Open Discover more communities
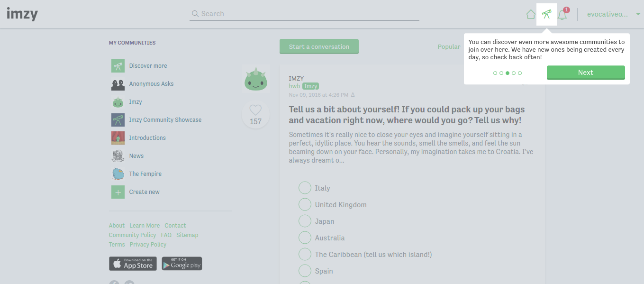Viewport: 644px width, 284px height. [148, 66]
